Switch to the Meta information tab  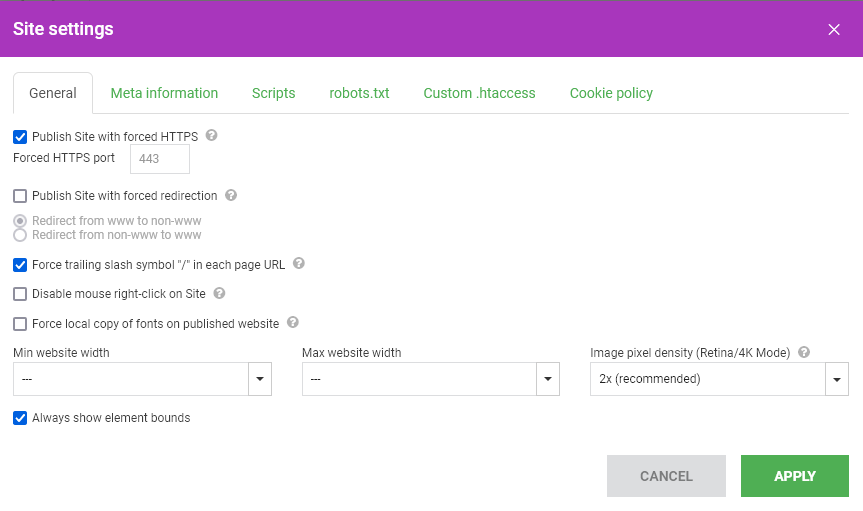pos(164,93)
